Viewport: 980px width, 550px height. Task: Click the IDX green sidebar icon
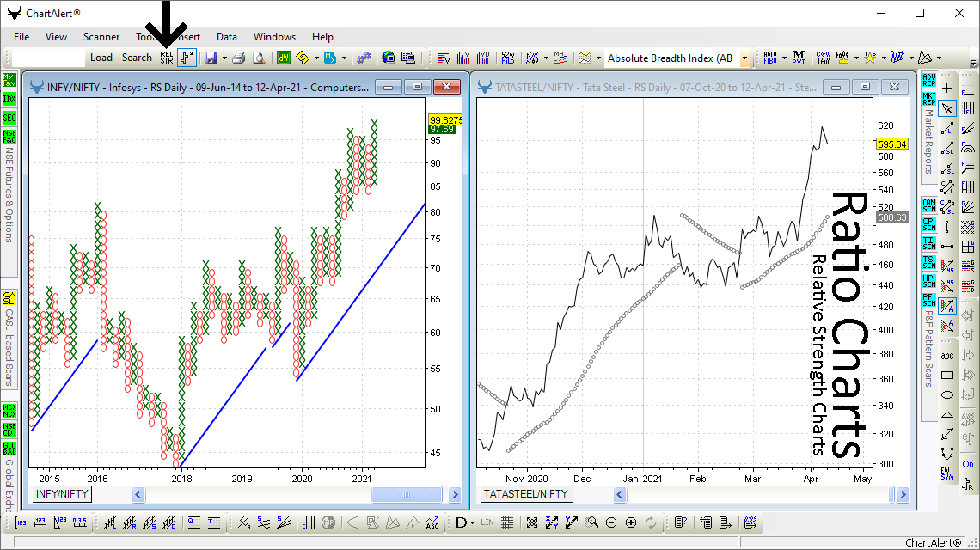pos(9,99)
